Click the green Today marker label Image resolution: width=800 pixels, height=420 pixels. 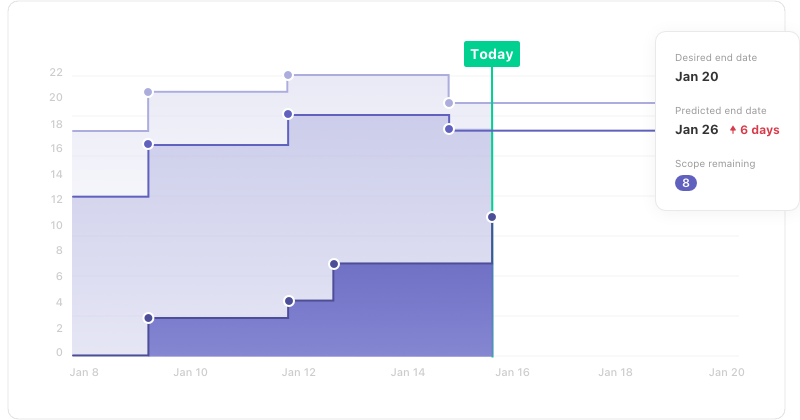pos(492,55)
